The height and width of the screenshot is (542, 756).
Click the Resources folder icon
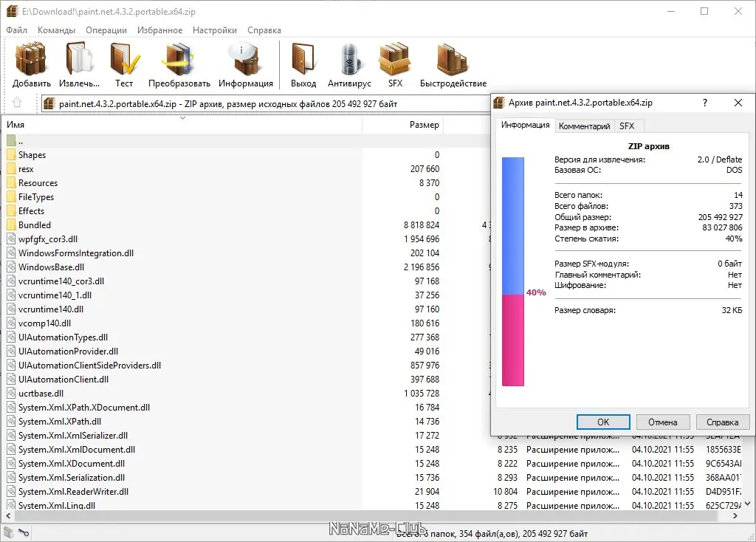coord(12,182)
